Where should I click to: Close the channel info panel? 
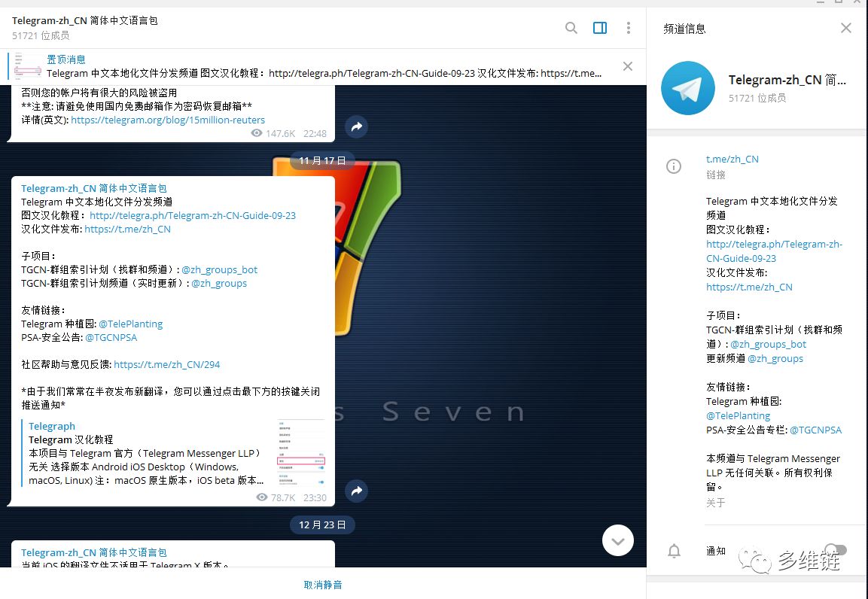pos(846,28)
